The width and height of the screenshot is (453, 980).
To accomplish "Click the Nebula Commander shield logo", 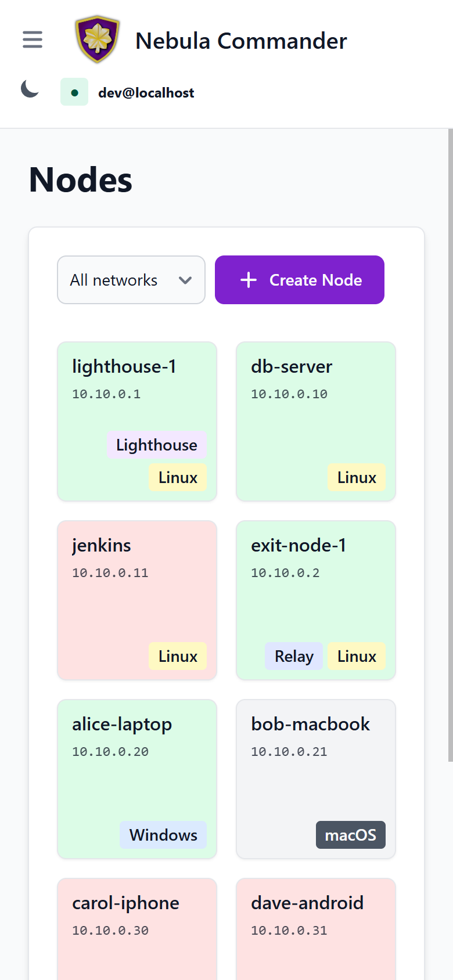I will 98,39.
